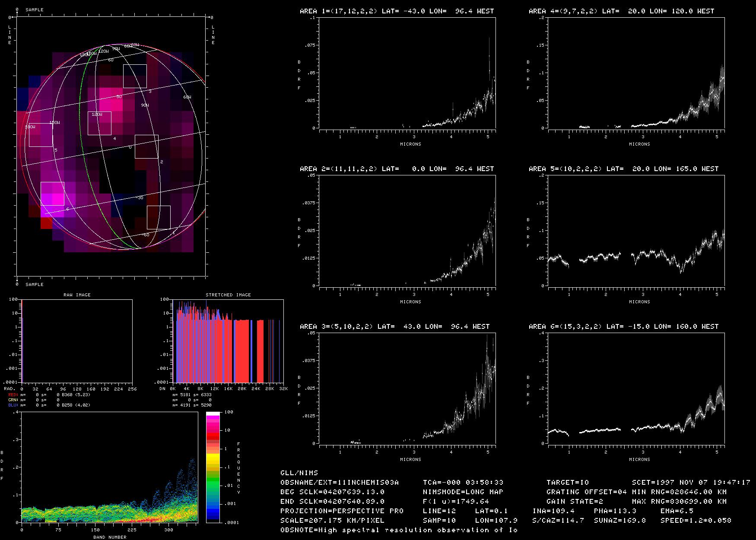Click the LINE=12 metadata text
Image resolution: width=756 pixels, height=540 pixels.
point(439,511)
